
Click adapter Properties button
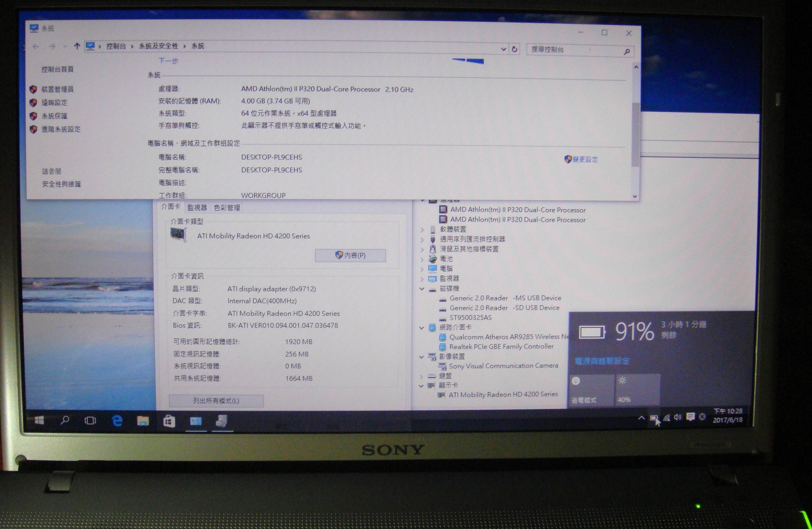pos(351,255)
